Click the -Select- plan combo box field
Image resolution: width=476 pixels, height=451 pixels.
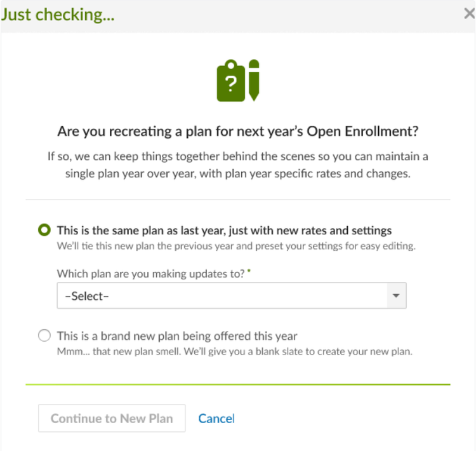[232, 296]
